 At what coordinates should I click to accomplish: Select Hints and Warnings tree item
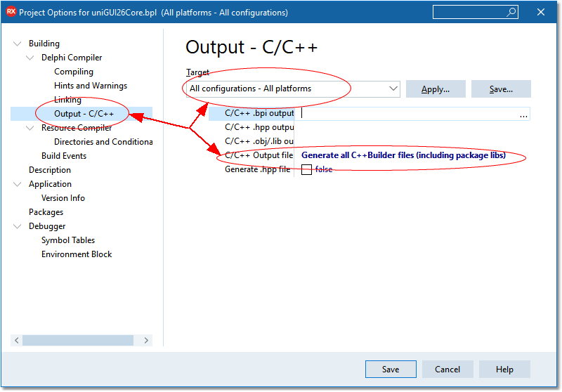91,86
